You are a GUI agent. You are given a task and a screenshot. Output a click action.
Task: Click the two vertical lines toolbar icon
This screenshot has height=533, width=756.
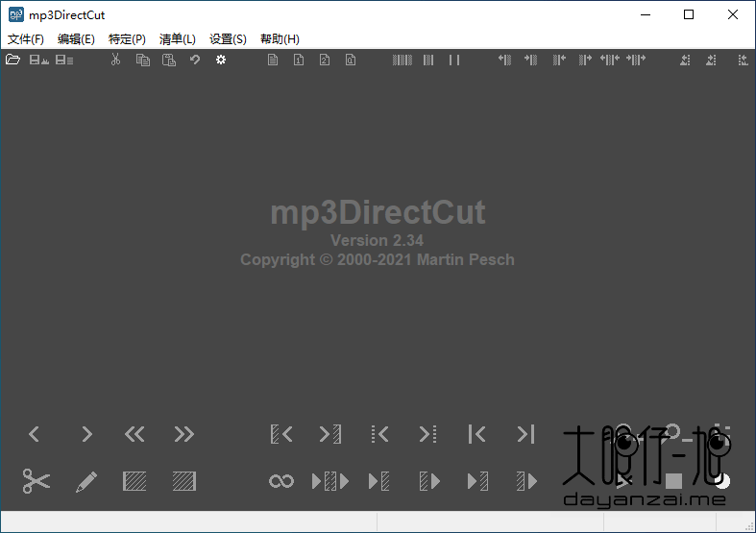click(x=454, y=60)
